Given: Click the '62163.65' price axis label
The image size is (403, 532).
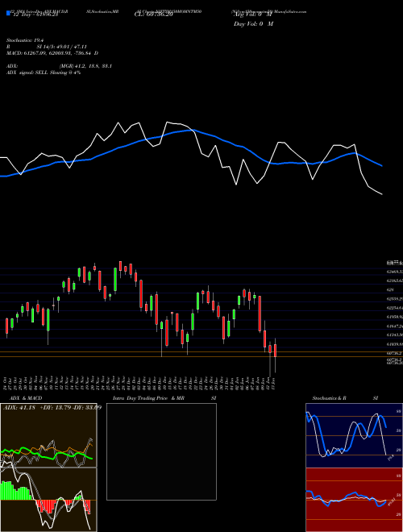Looking at the screenshot, I should (x=395, y=281).
